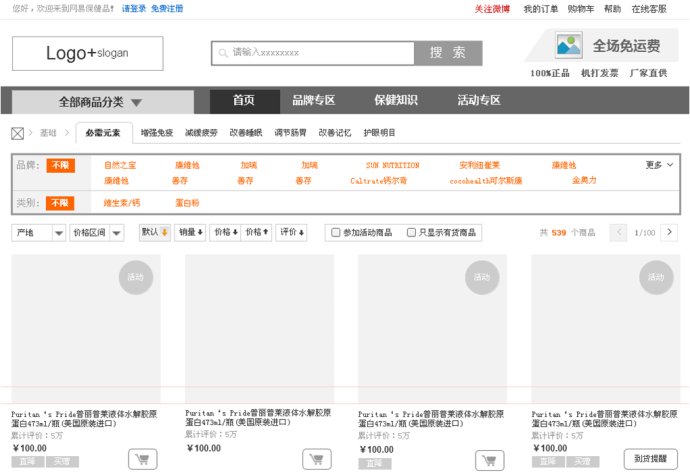Go to previous page arrow

click(x=619, y=232)
